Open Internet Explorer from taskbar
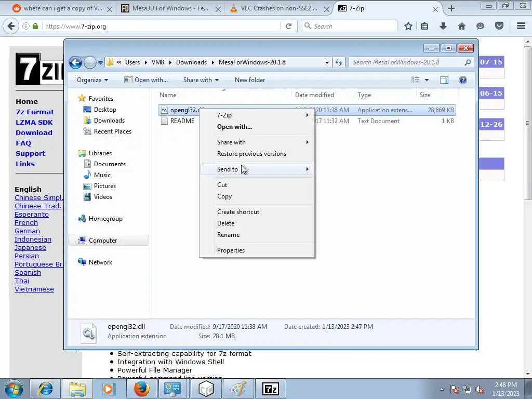532x399 pixels. (x=46, y=389)
